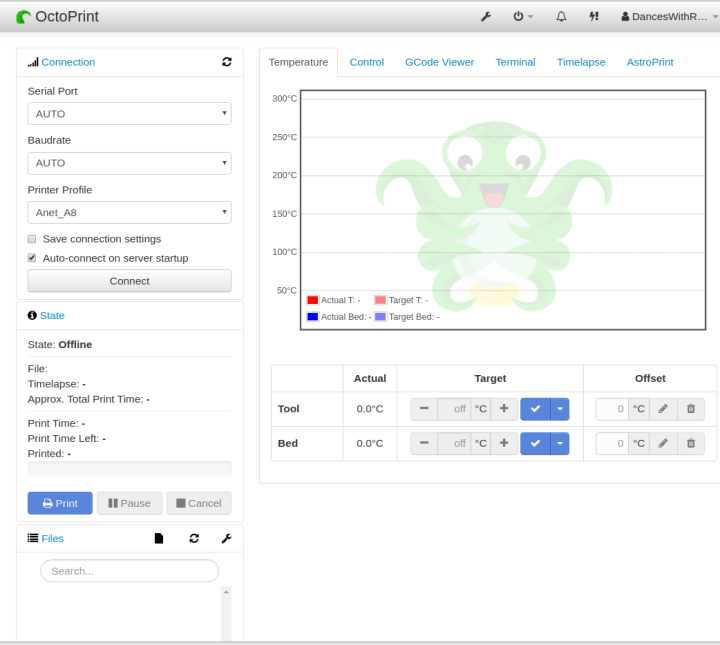Click the Tool offset field

point(612,409)
